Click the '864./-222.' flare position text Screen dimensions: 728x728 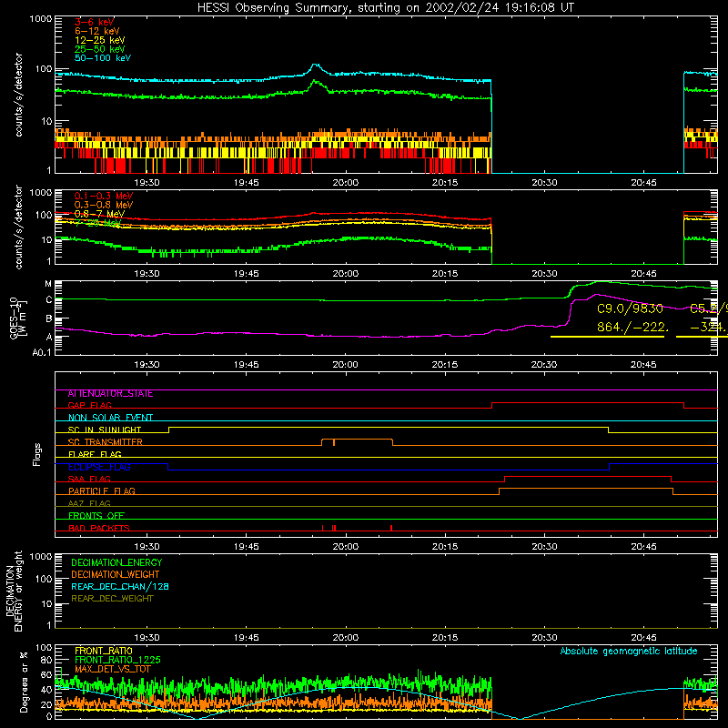pyautogui.click(x=632, y=328)
